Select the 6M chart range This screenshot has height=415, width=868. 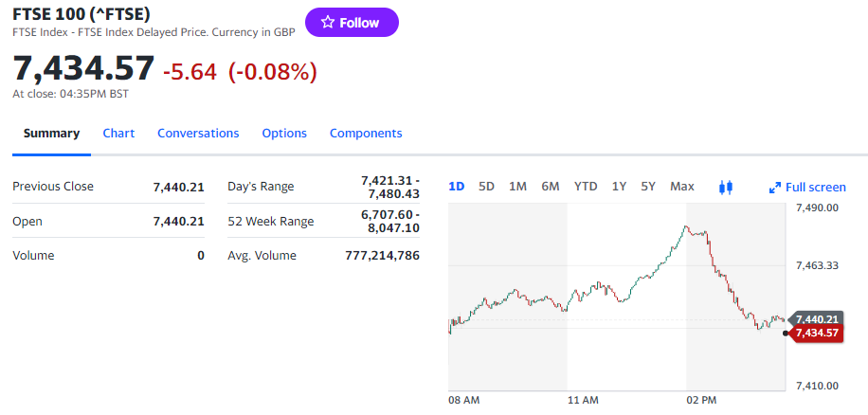551,187
